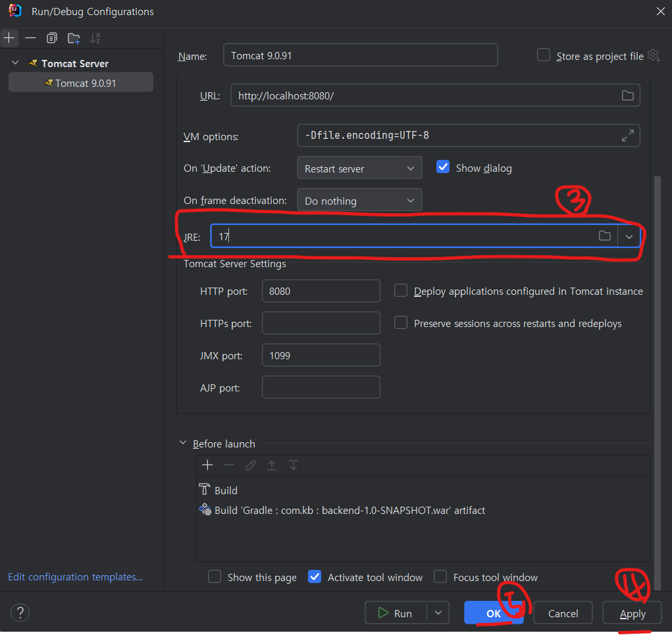
Task: Open project file storage settings gear
Action: point(654,55)
